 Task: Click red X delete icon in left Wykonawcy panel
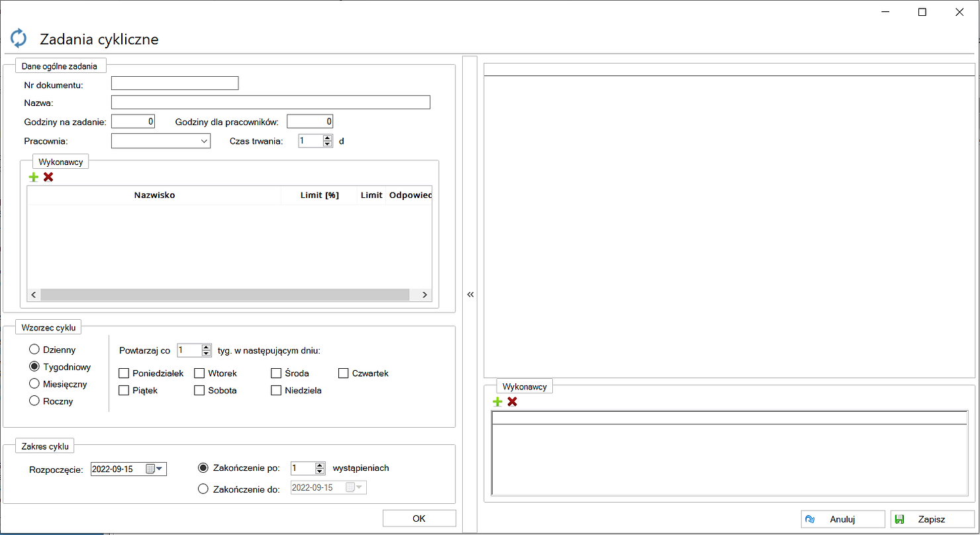click(48, 177)
